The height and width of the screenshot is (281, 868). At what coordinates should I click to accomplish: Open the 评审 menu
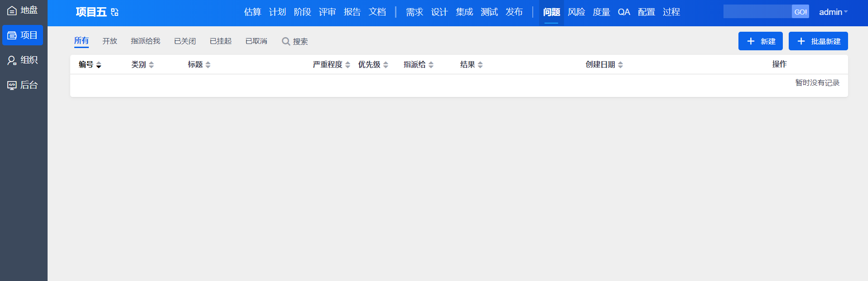[x=327, y=12]
